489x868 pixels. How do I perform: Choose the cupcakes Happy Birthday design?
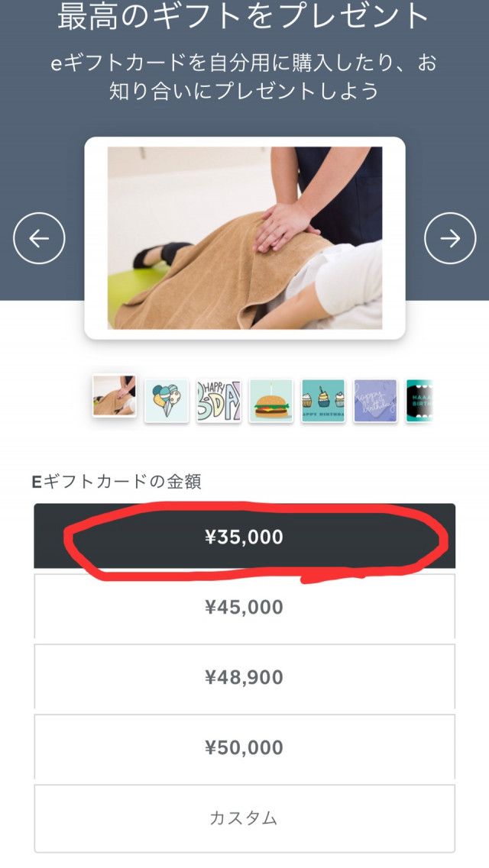click(323, 401)
